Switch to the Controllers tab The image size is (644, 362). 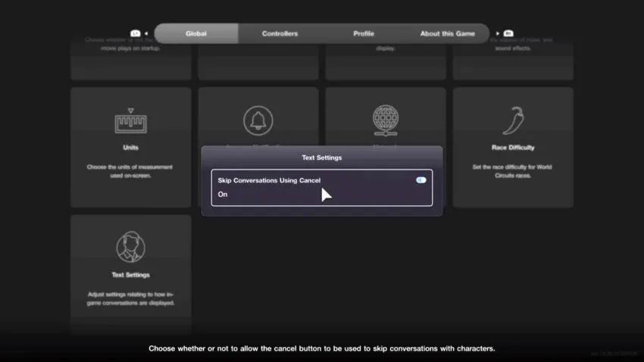click(280, 33)
